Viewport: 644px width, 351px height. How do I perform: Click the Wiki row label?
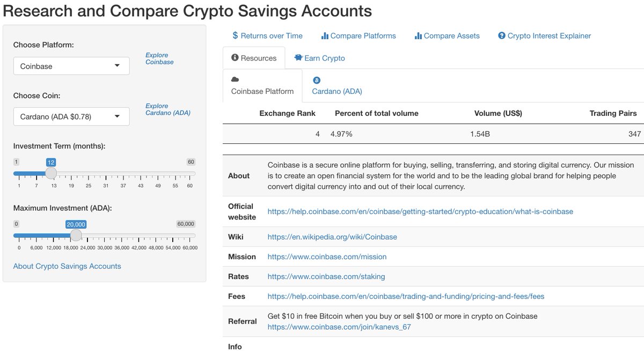(x=236, y=237)
